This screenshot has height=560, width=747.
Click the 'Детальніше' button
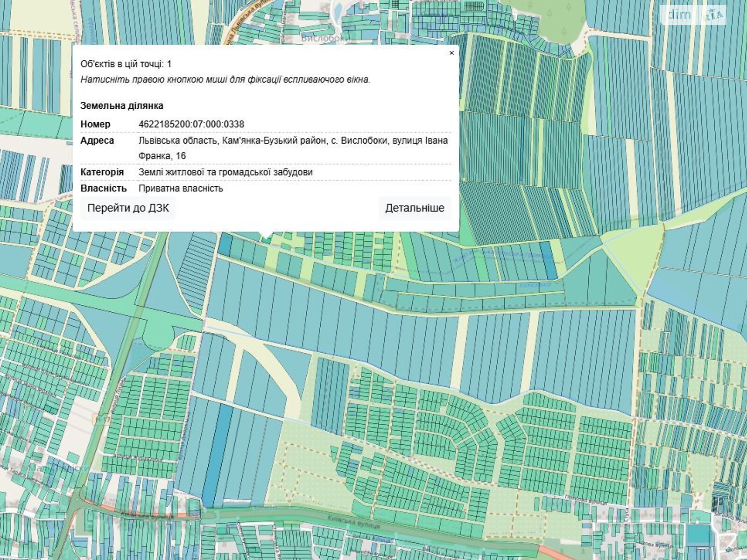(415, 208)
